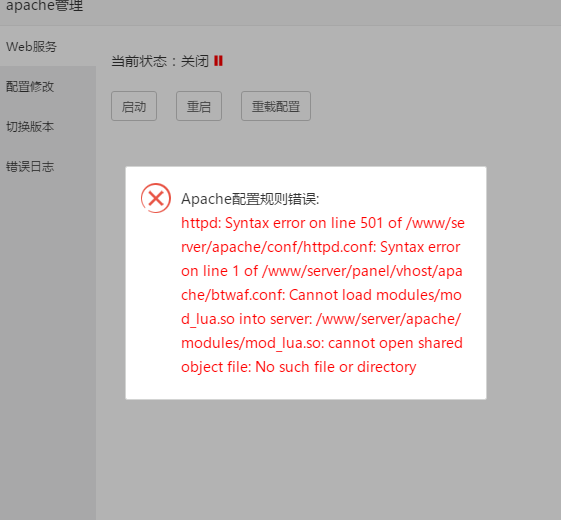The width and height of the screenshot is (561, 520).
Task: View the 错误日志 tab
Action: (48, 167)
